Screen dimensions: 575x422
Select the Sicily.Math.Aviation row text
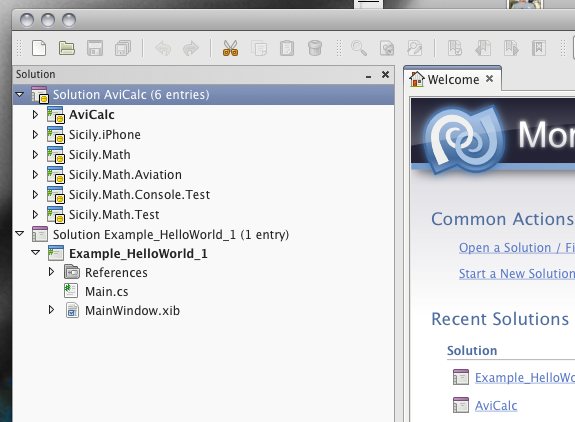pos(125,175)
